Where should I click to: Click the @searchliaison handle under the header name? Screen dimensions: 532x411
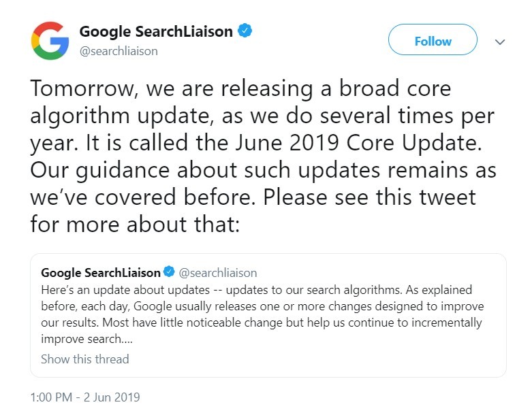119,50
